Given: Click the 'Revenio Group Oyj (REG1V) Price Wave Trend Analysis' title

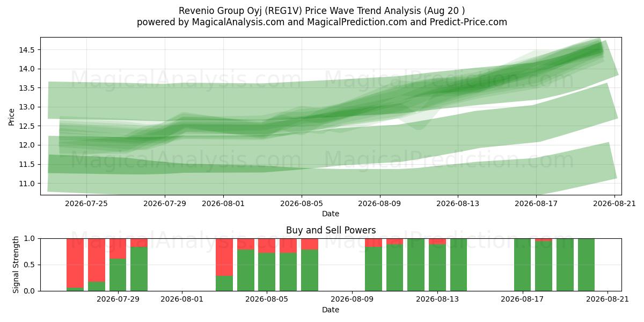Looking at the screenshot, I should click(x=322, y=10).
